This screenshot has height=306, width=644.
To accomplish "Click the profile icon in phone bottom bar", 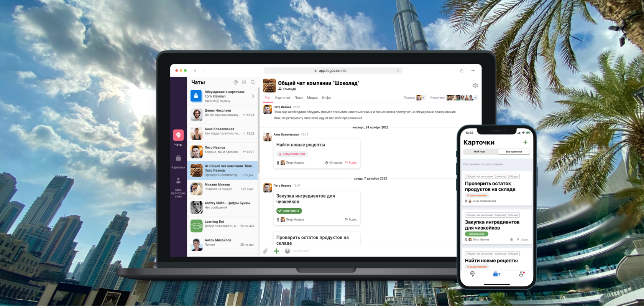I will [x=522, y=274].
